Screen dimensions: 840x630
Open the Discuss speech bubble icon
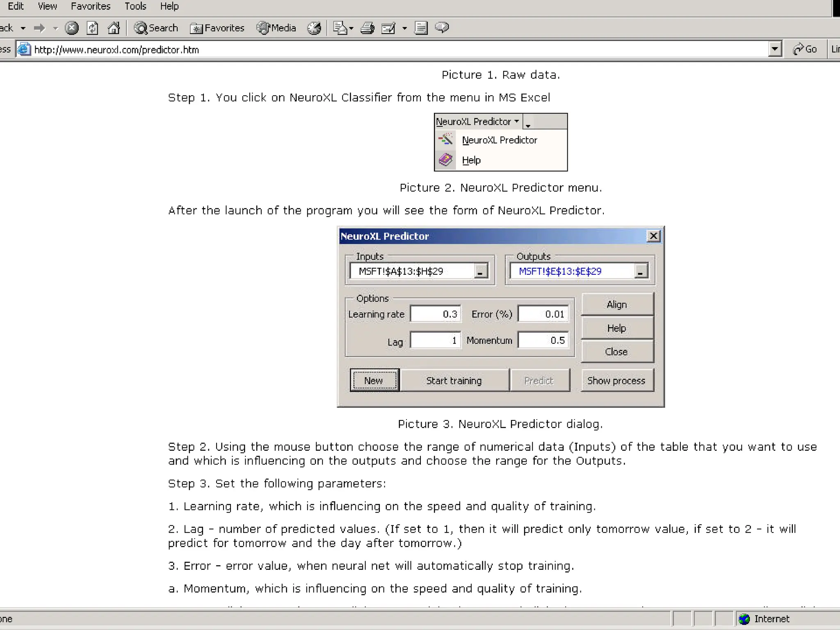[x=442, y=27]
